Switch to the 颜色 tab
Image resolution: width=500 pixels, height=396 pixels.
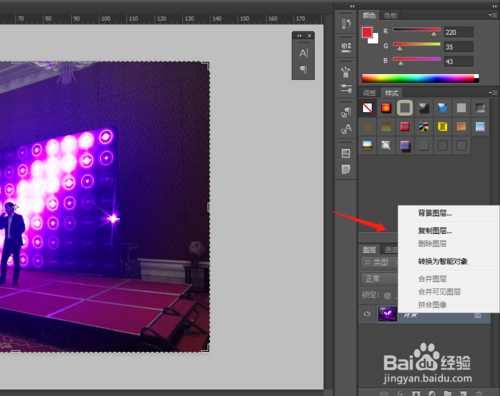pos(369,15)
